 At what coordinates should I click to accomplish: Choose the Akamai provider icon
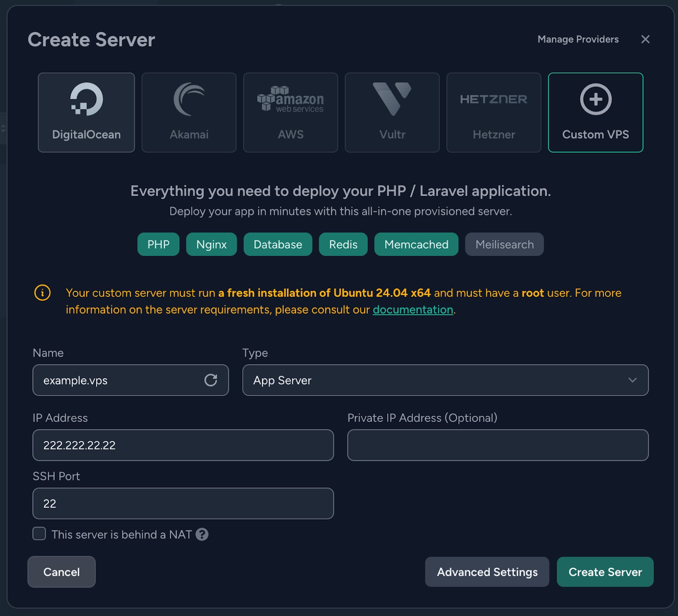click(189, 99)
